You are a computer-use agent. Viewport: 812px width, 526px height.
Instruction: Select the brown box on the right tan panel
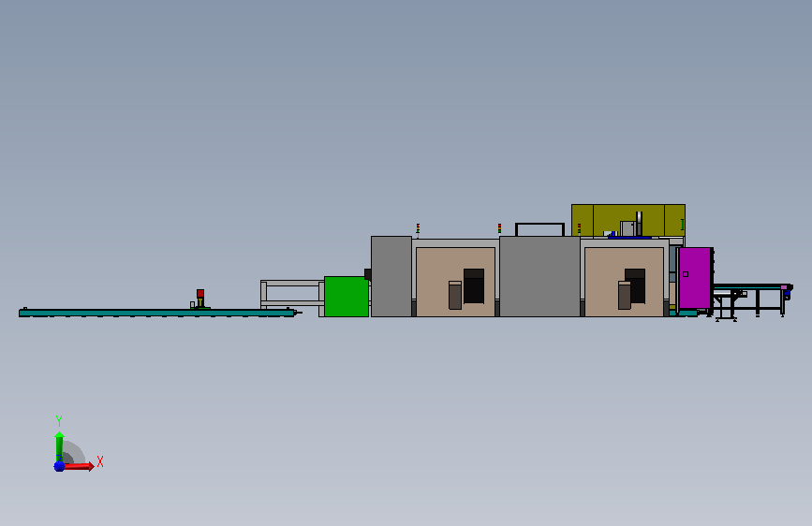coord(625,295)
